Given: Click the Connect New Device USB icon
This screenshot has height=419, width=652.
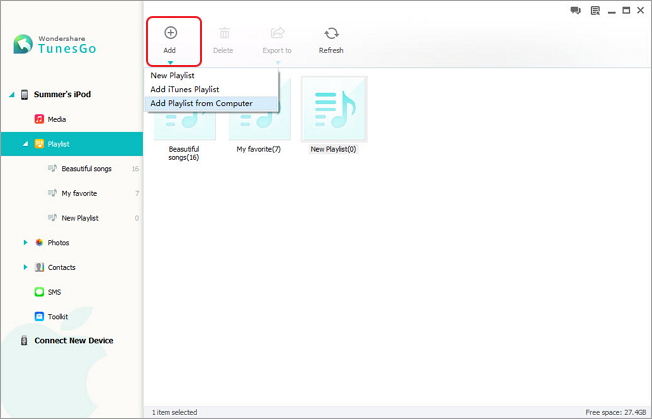Looking at the screenshot, I should [x=24, y=340].
